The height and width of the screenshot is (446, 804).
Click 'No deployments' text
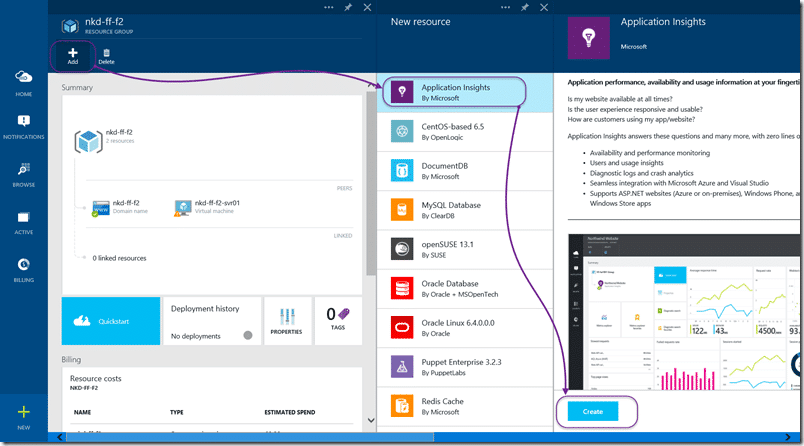pyautogui.click(x=196, y=336)
